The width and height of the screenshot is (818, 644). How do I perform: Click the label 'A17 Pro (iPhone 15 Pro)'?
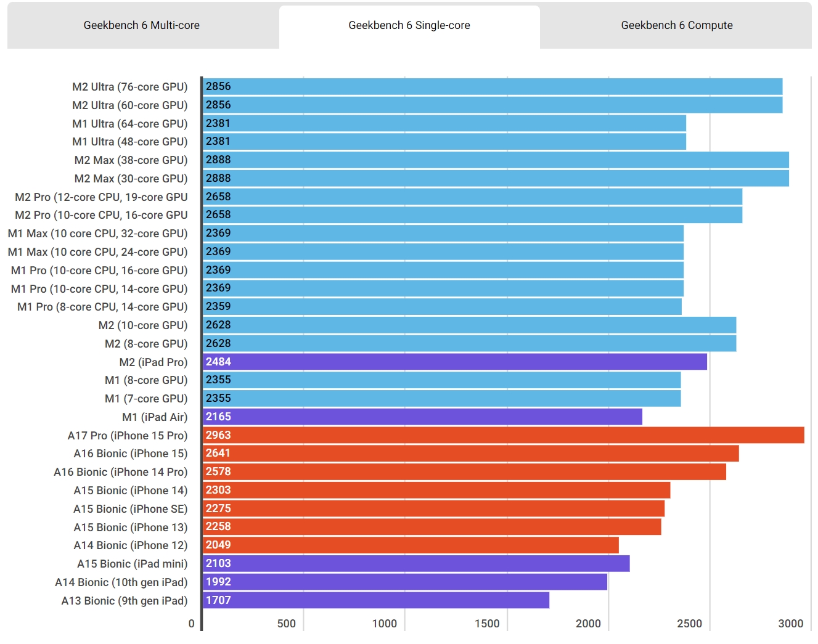(128, 436)
